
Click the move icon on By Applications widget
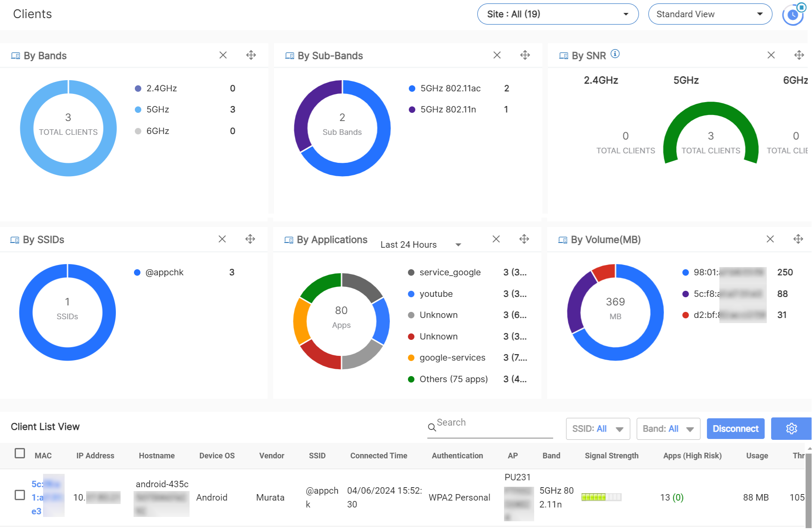(524, 239)
